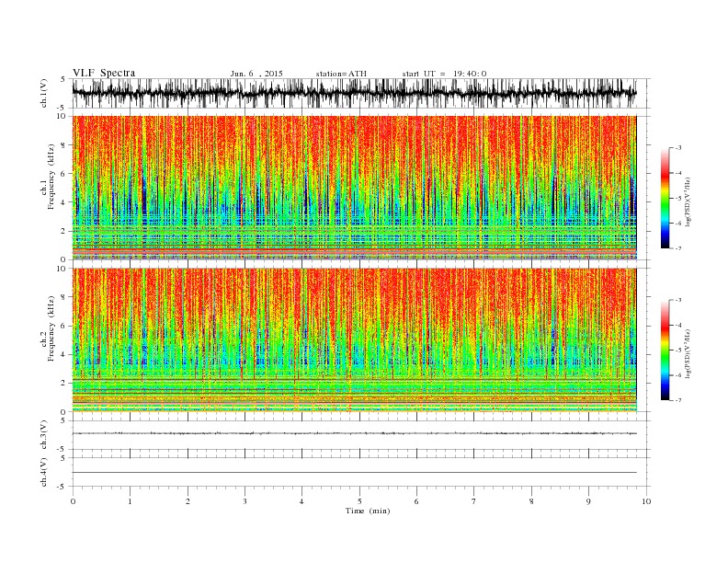728x563 pixels.
Task: Click the ch.1 spectrogram color scale bar
Action: click(665, 199)
